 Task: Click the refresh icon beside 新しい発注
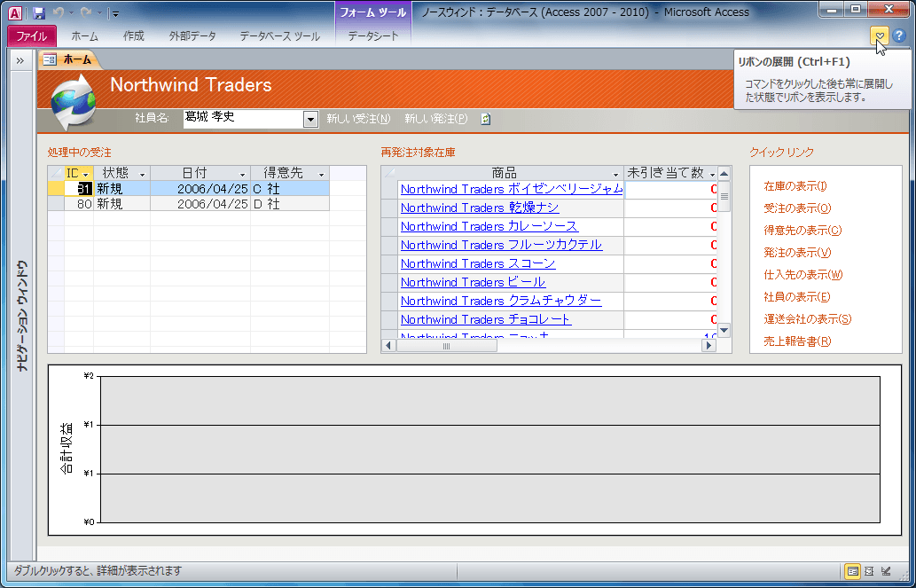[485, 119]
